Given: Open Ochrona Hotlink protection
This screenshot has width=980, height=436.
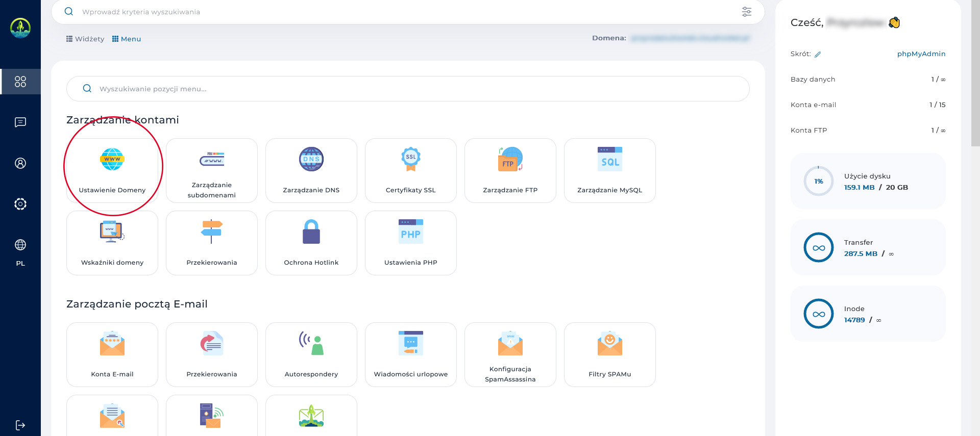Looking at the screenshot, I should [311, 243].
